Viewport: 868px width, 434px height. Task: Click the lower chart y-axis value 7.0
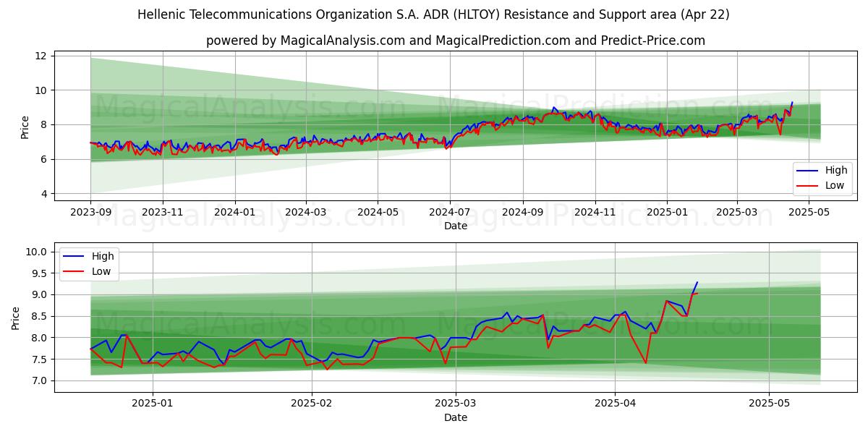(40, 380)
